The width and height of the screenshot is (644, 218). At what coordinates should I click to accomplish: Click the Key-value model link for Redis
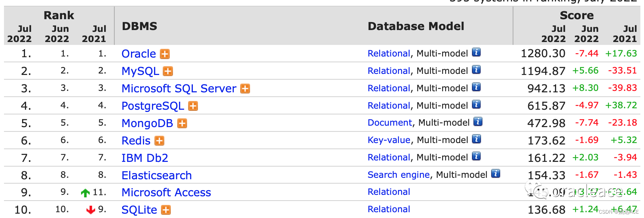tap(389, 140)
